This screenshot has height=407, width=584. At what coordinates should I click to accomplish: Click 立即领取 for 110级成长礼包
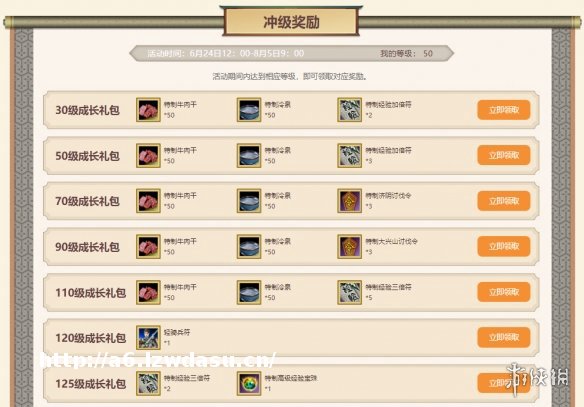pyautogui.click(x=504, y=292)
